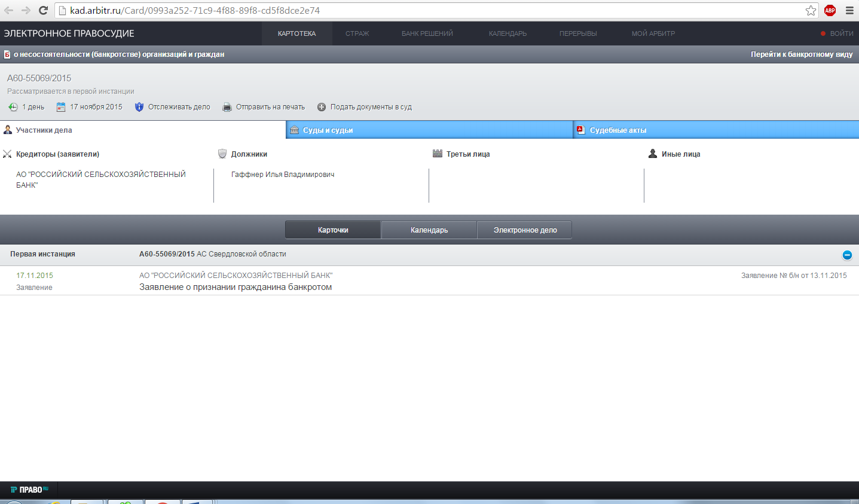The image size is (859, 504).
Task: Go to the Страж menu item
Action: coord(357,33)
